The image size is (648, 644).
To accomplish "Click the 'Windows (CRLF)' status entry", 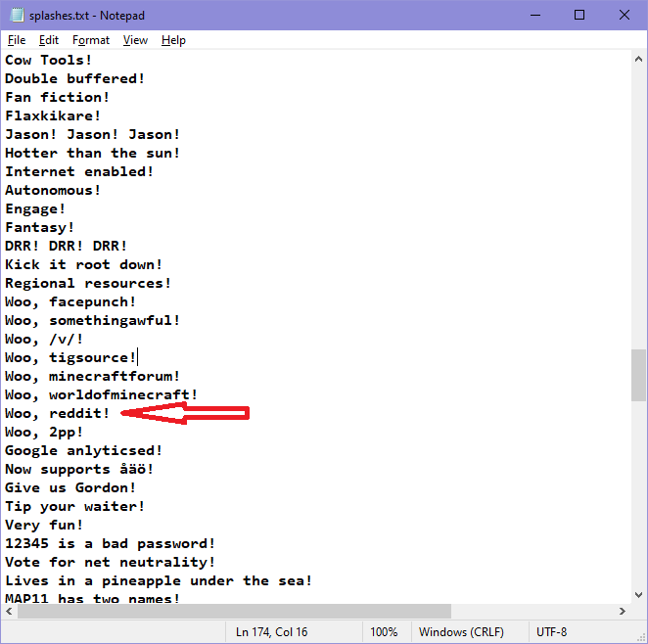I will [x=461, y=632].
